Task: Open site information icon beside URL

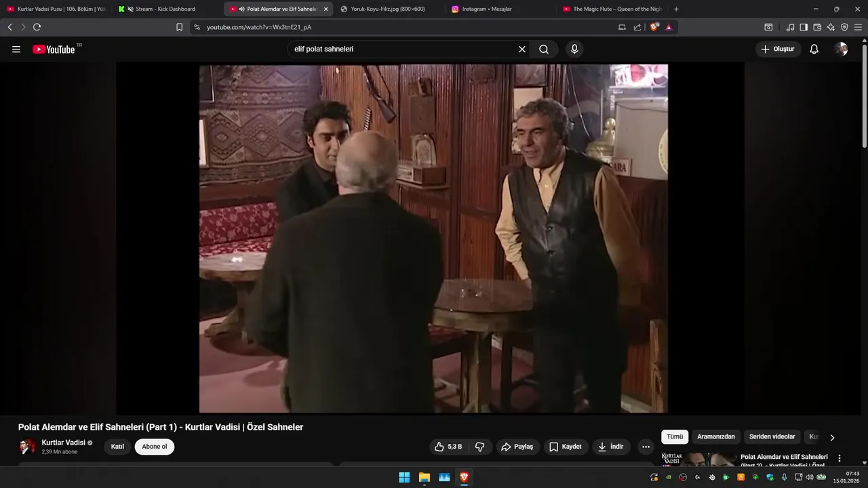Action: tap(197, 27)
